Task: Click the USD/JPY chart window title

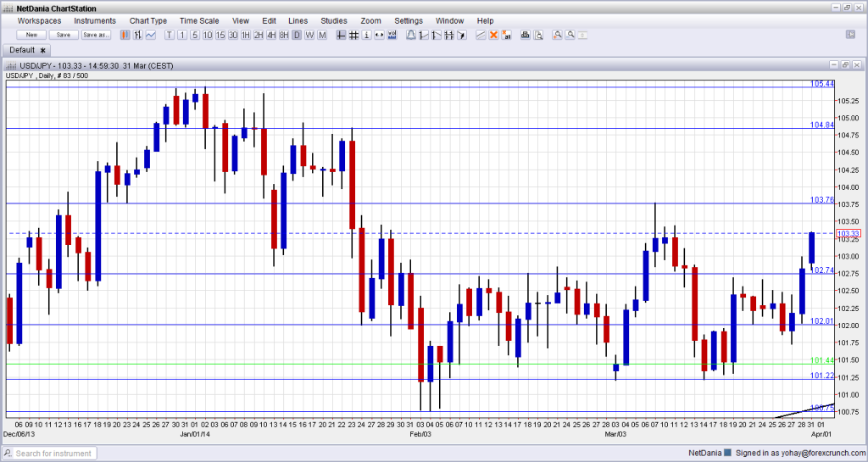Action: [96, 66]
